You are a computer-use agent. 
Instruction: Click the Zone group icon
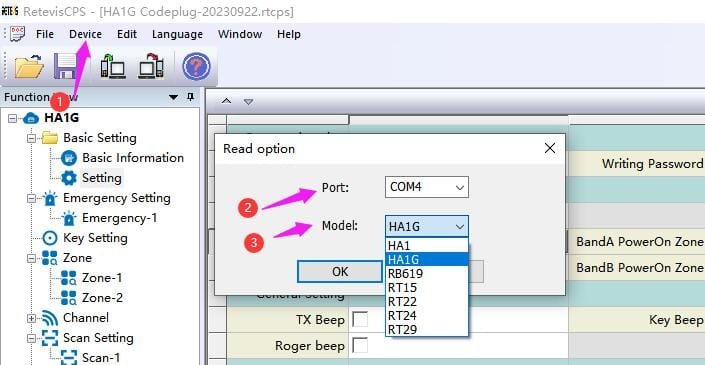50,258
